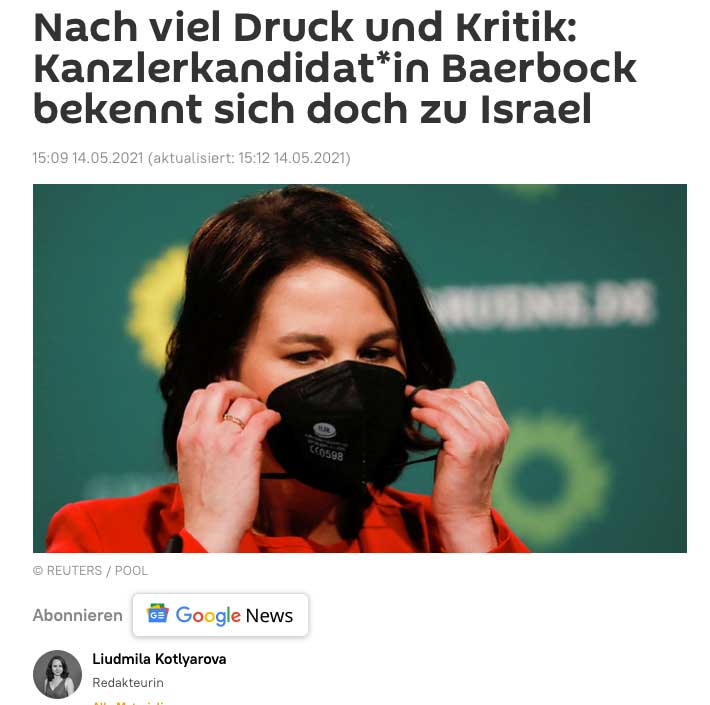Image resolution: width=710 pixels, height=705 pixels.
Task: Click the yellow sunflower logo in photo
Action: point(154,308)
